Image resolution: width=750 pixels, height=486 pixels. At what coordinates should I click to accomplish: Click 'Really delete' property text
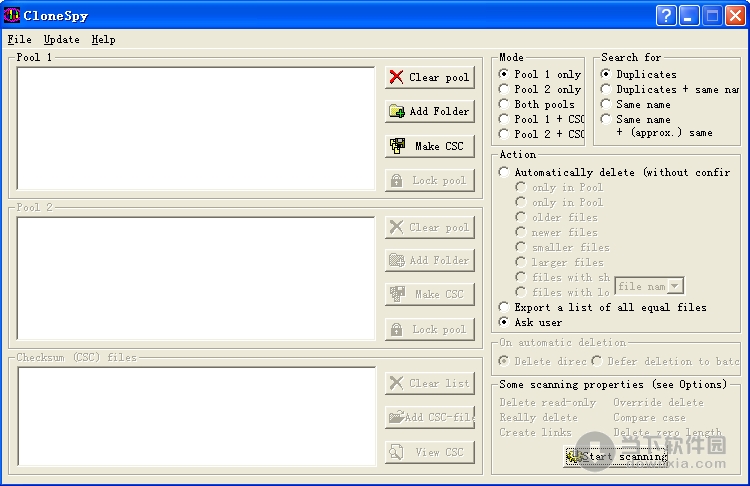click(x=539, y=417)
